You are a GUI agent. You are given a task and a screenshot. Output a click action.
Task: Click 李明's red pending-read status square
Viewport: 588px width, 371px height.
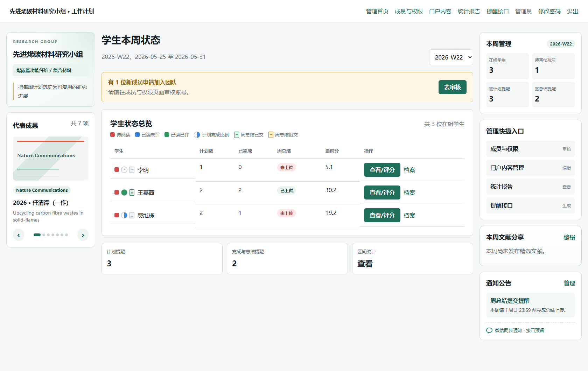pyautogui.click(x=117, y=170)
